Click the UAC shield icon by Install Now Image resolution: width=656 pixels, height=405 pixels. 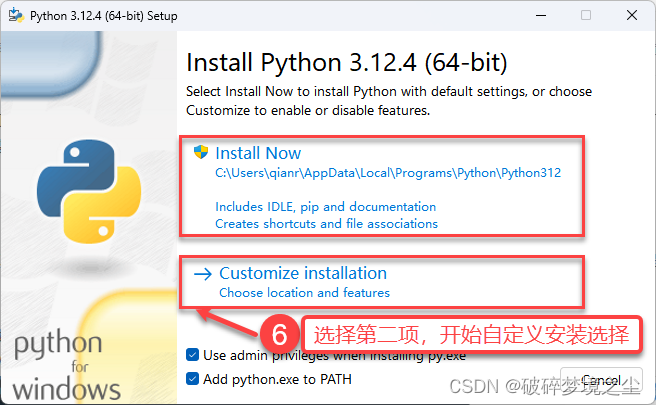[x=201, y=152]
